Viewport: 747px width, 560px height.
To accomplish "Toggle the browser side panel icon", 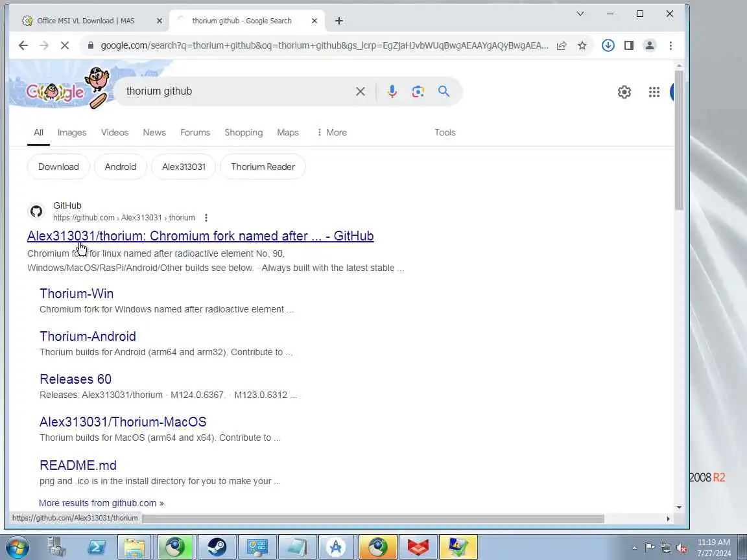I will [x=629, y=45].
